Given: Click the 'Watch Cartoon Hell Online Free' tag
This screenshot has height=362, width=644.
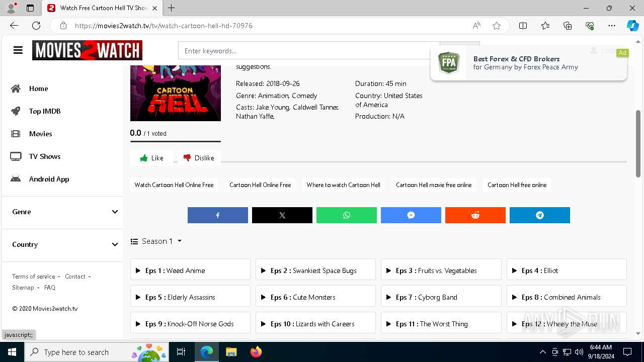Looking at the screenshot, I should (x=174, y=185).
